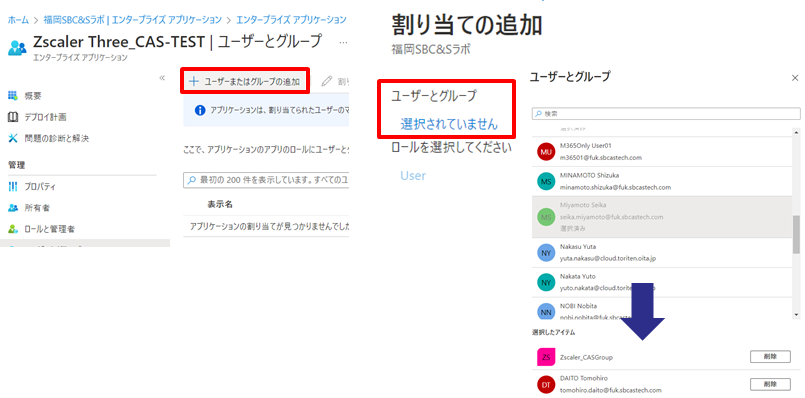Click the NY avatar for Nakata Yuto
The image size is (805, 398).
[546, 282]
